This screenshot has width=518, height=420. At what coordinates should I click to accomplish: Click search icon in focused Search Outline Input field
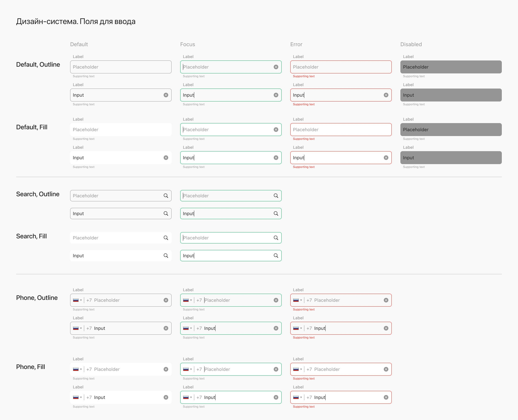coord(276,214)
